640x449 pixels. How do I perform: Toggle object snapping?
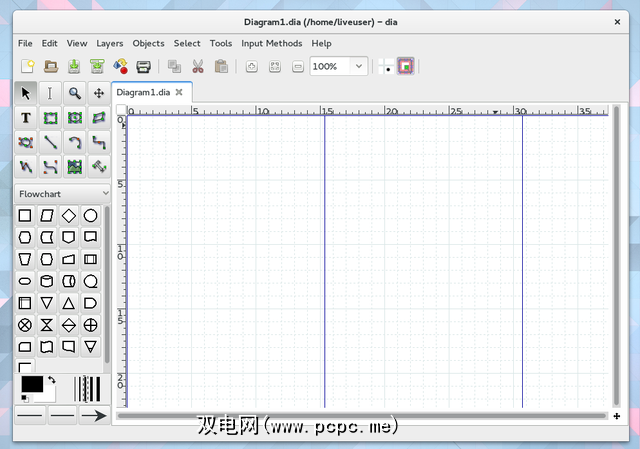point(406,66)
